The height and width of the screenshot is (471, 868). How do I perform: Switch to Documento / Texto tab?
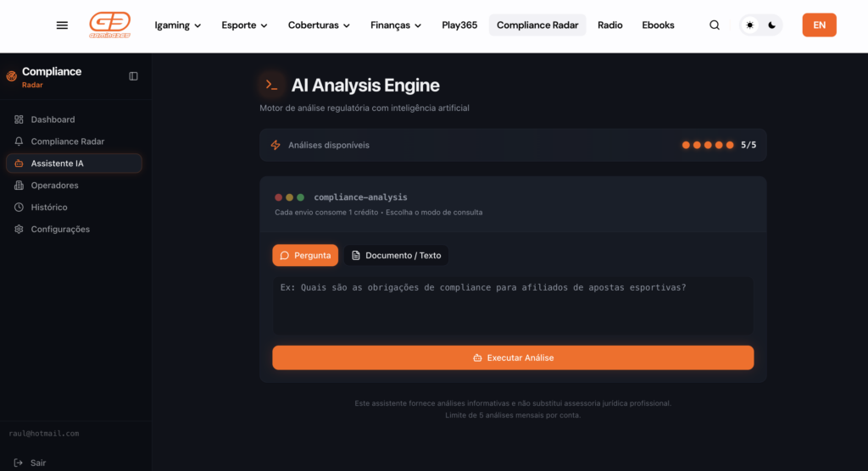point(396,255)
